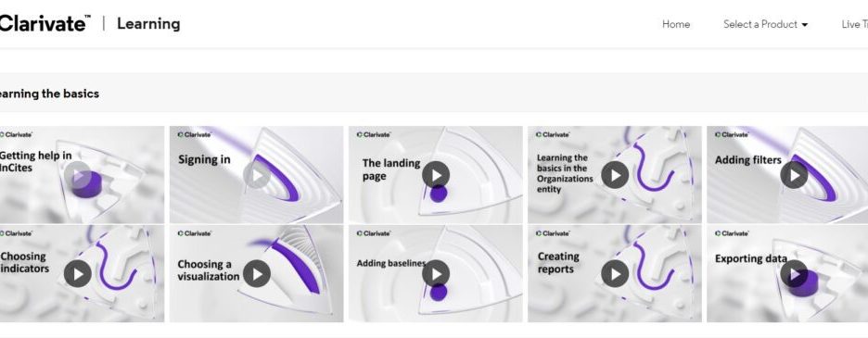Click the Clarivate logo in header
The image size is (868, 338).
pyautogui.click(x=45, y=23)
